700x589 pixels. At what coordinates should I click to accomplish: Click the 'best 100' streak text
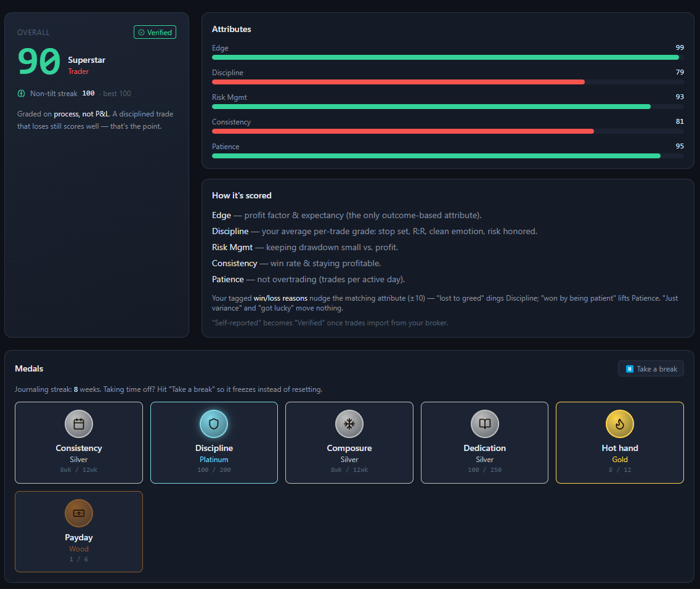[117, 93]
